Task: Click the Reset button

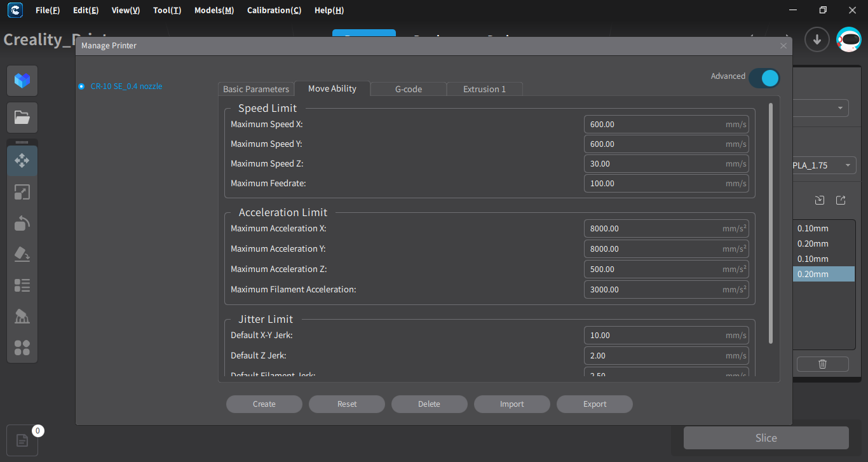Action: click(347, 404)
